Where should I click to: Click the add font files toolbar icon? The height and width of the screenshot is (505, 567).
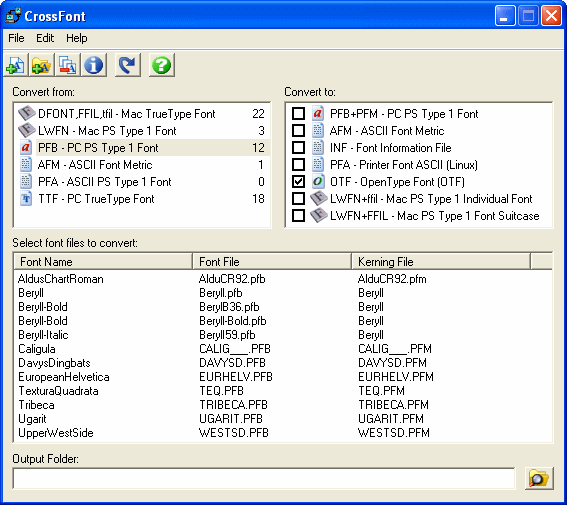(16, 65)
